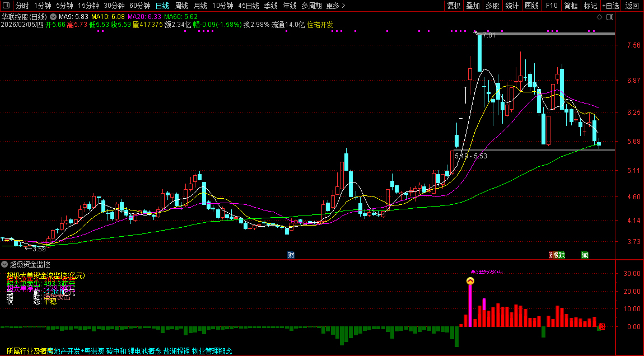This screenshot has height=356, width=644.
Task: Select the 5分钟 period
Action: coord(64,6)
